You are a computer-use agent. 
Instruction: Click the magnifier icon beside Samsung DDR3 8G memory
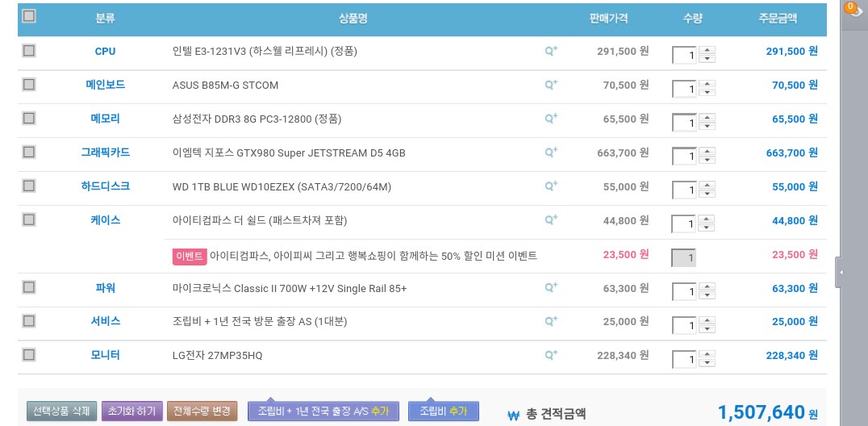coord(551,119)
